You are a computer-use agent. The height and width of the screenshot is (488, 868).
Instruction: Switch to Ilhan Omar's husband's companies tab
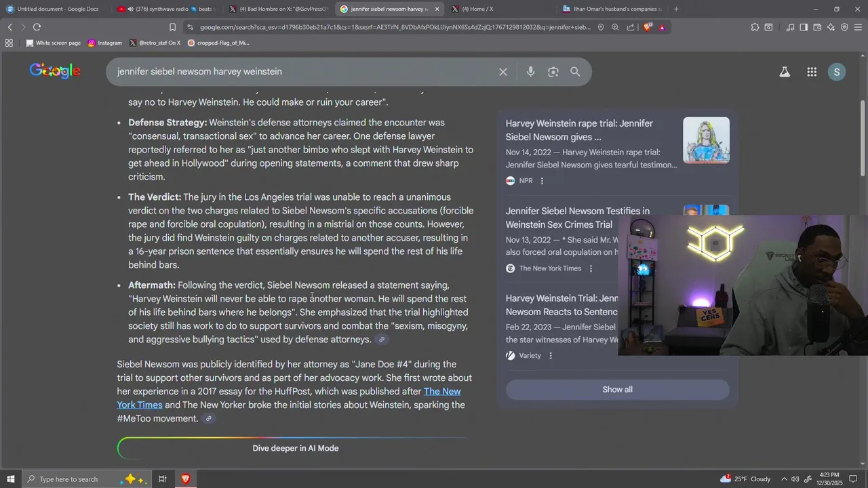612,9
